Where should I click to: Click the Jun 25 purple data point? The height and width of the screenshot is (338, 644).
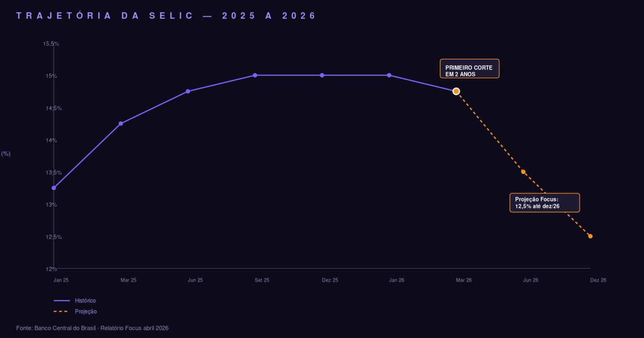point(188,91)
